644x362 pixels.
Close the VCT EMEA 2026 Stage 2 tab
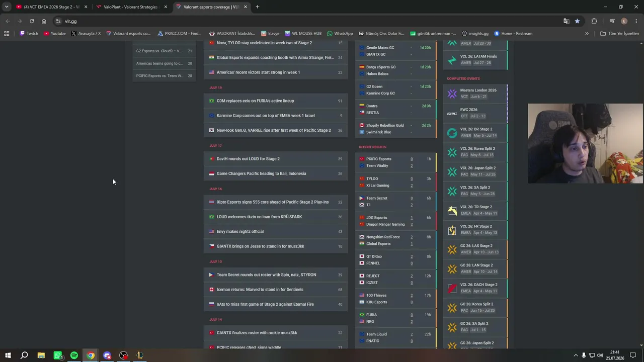[x=86, y=7]
